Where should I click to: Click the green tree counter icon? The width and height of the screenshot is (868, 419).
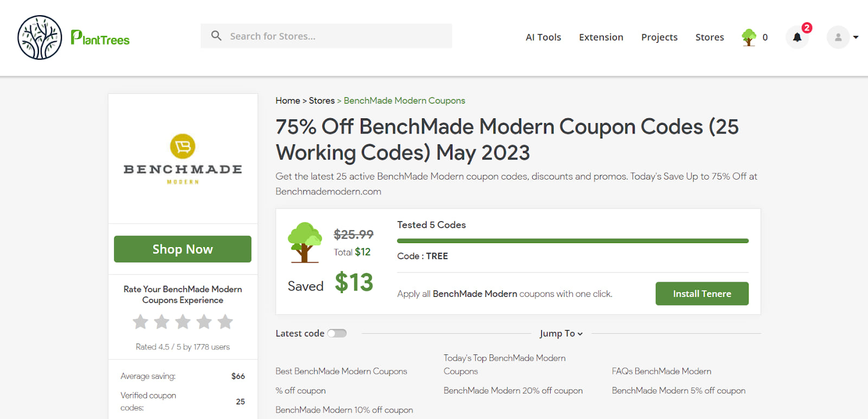749,37
